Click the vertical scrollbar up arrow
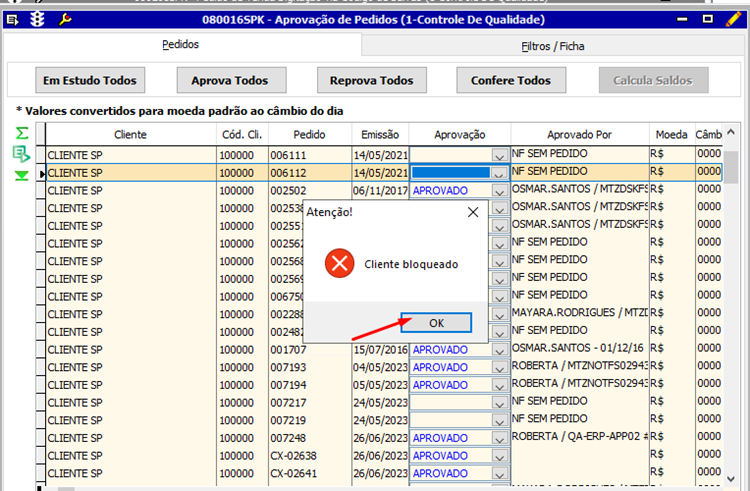750x491 pixels. 732,133
